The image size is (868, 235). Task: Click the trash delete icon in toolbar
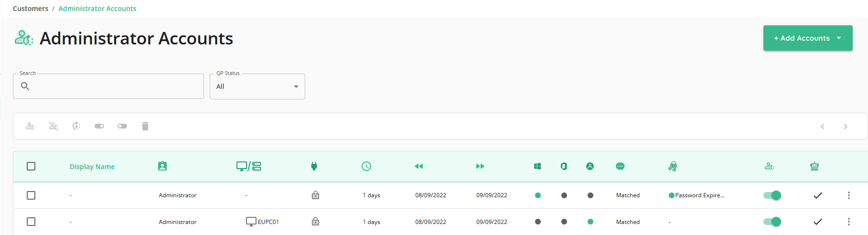(145, 126)
